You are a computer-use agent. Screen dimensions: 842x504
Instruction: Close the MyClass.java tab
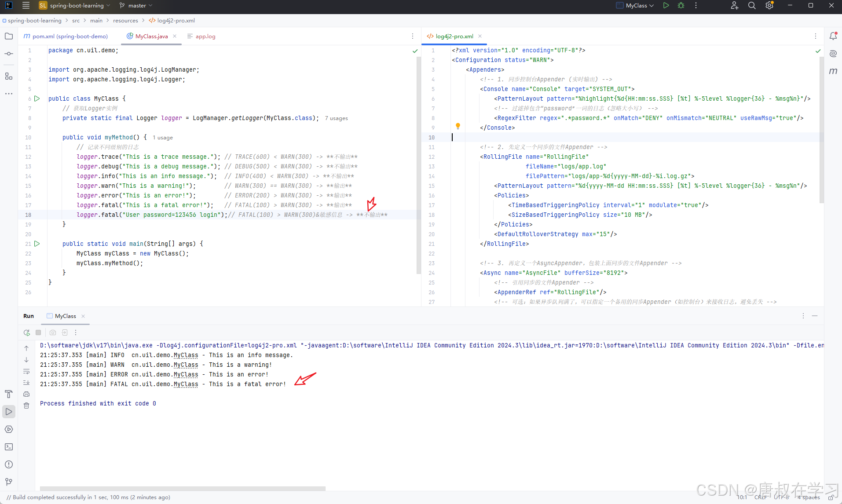175,37
